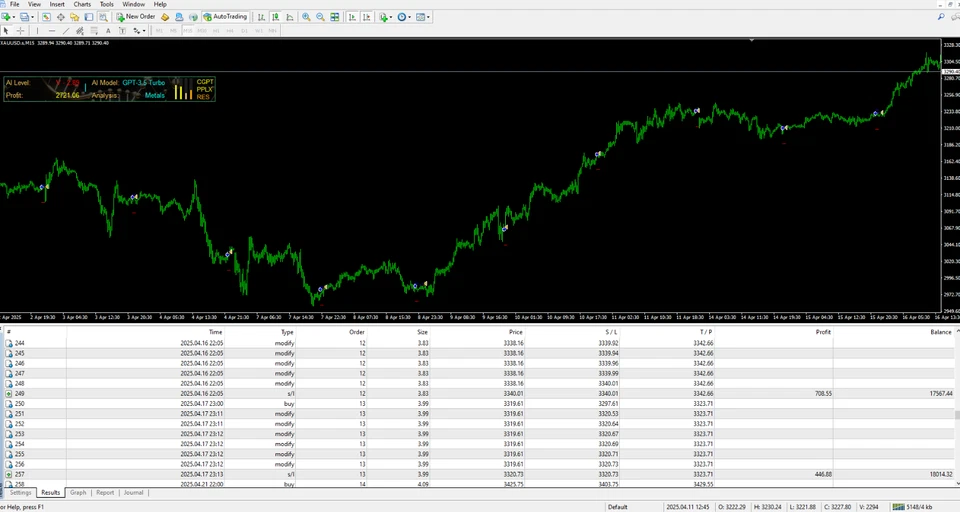
Task: Click the New Order button
Action: click(136, 17)
